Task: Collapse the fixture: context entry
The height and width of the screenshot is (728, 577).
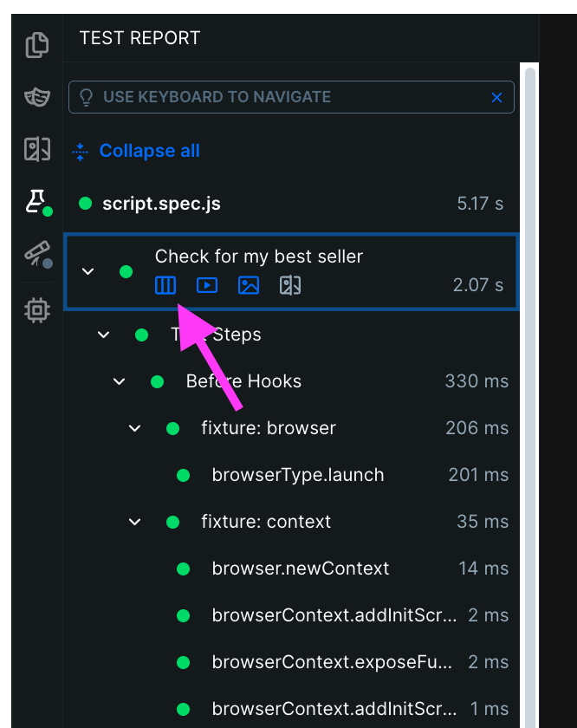Action: click(134, 522)
